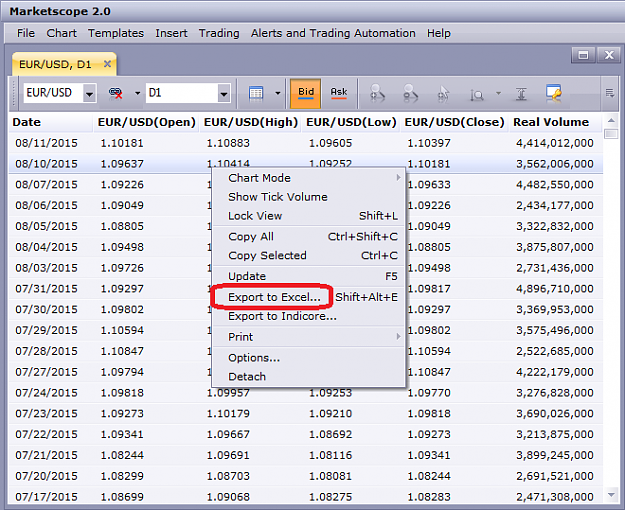The image size is (625, 510).
Task: Open the File menu
Action: [26, 33]
